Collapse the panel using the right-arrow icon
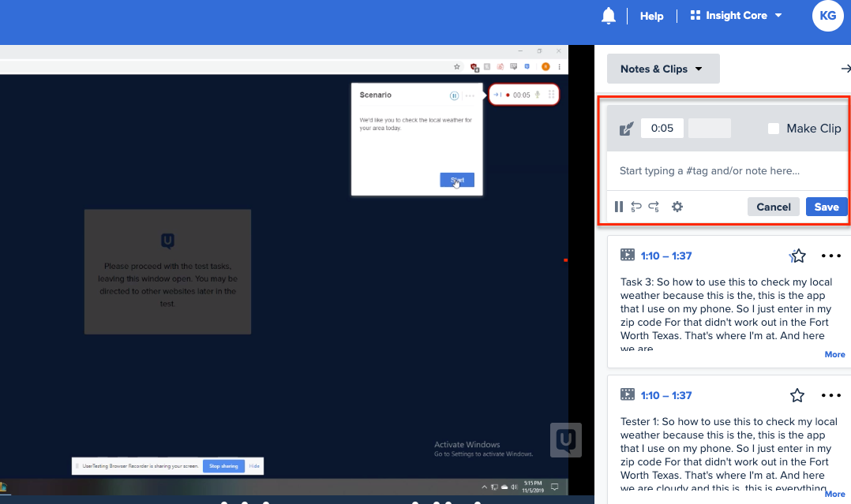The width and height of the screenshot is (851, 504). [x=845, y=69]
